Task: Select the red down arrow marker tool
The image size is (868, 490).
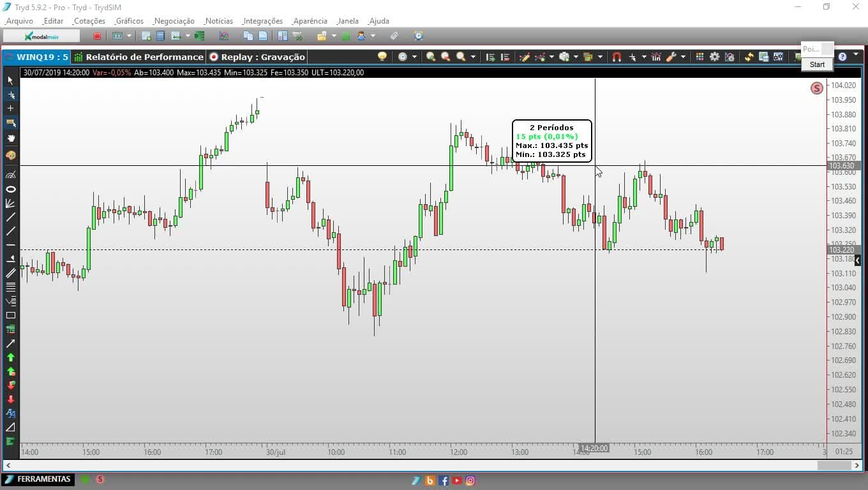Action: [10, 399]
